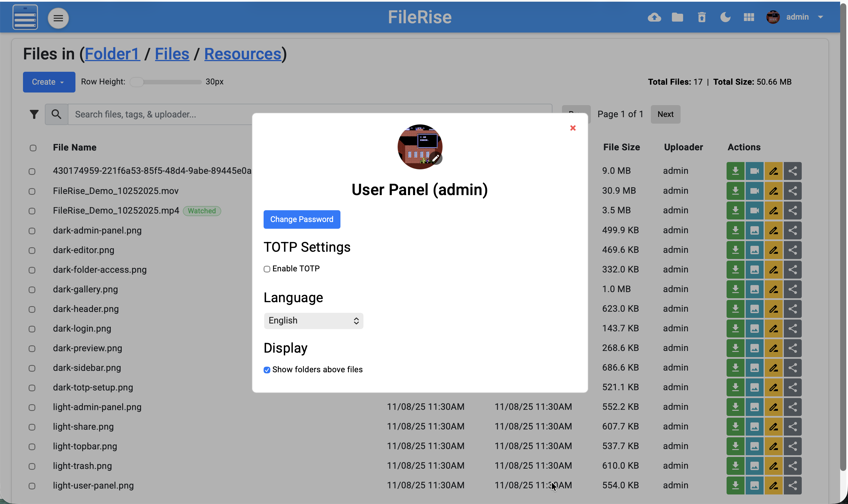Download the light-share.png file
The image size is (848, 504).
pos(736,427)
